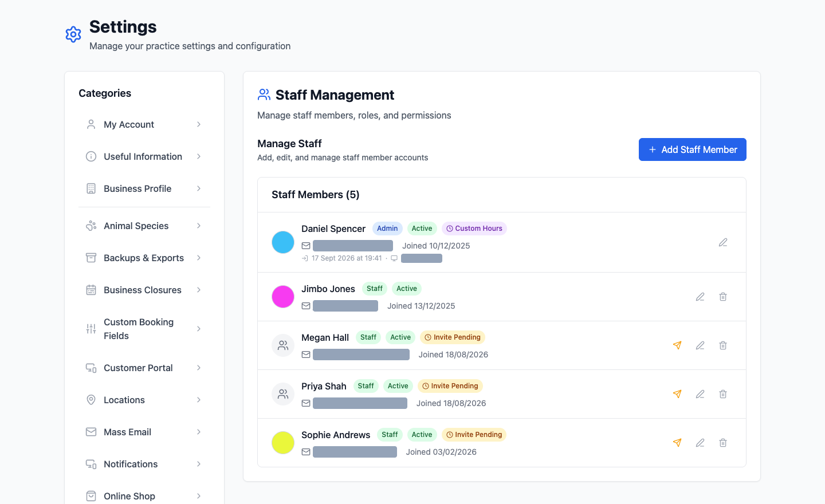825x504 pixels.
Task: Click Daniel Spencer's blue avatar circle
Action: pyautogui.click(x=283, y=242)
